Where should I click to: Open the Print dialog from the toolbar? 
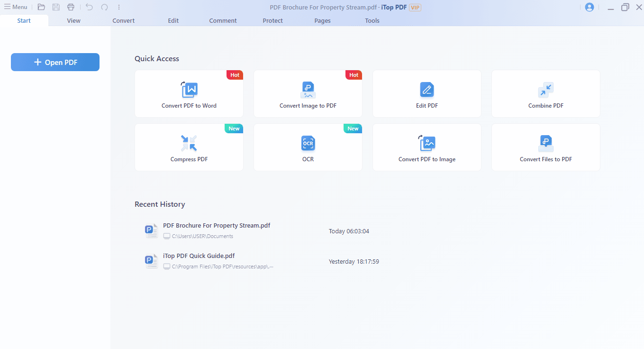point(71,7)
